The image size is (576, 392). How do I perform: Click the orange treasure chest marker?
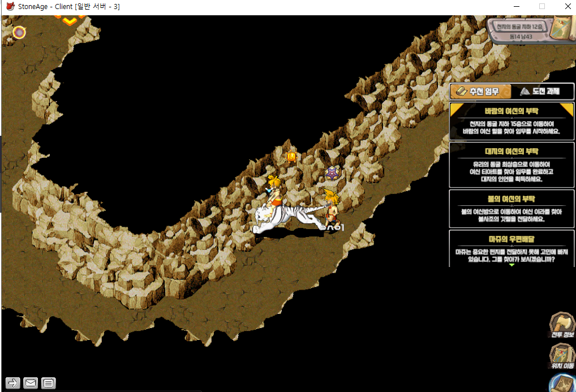pyautogui.click(x=291, y=156)
